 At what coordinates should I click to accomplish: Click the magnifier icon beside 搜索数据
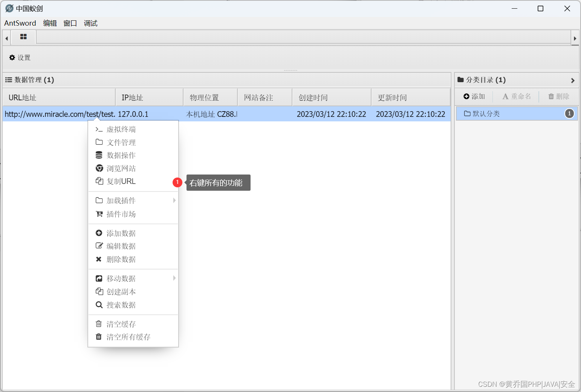99,305
